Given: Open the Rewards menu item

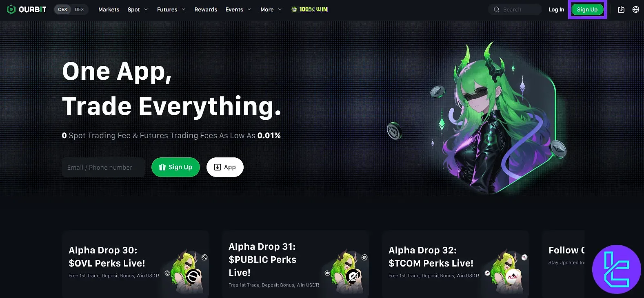Looking at the screenshot, I should point(206,9).
